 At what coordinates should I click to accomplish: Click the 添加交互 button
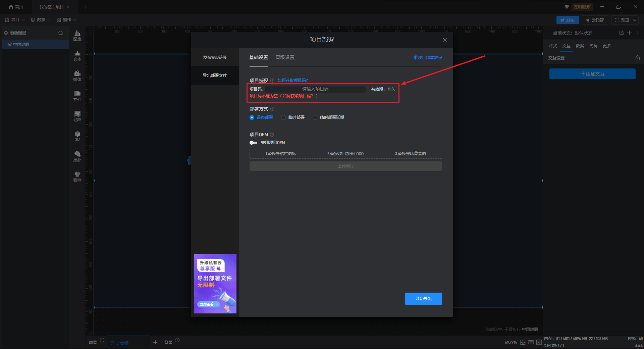pyautogui.click(x=592, y=74)
